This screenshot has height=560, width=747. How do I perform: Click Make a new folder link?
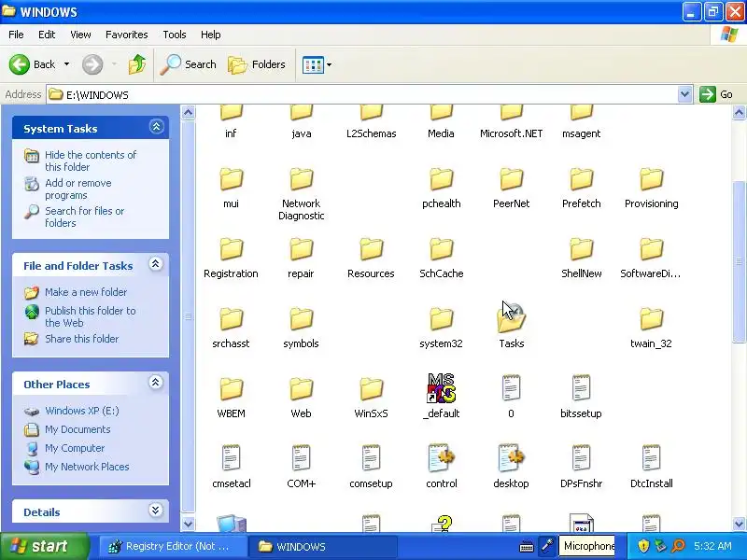pyautogui.click(x=86, y=292)
